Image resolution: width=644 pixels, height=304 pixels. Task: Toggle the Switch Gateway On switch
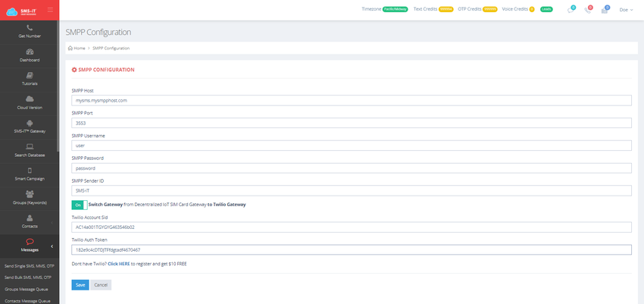80,205
